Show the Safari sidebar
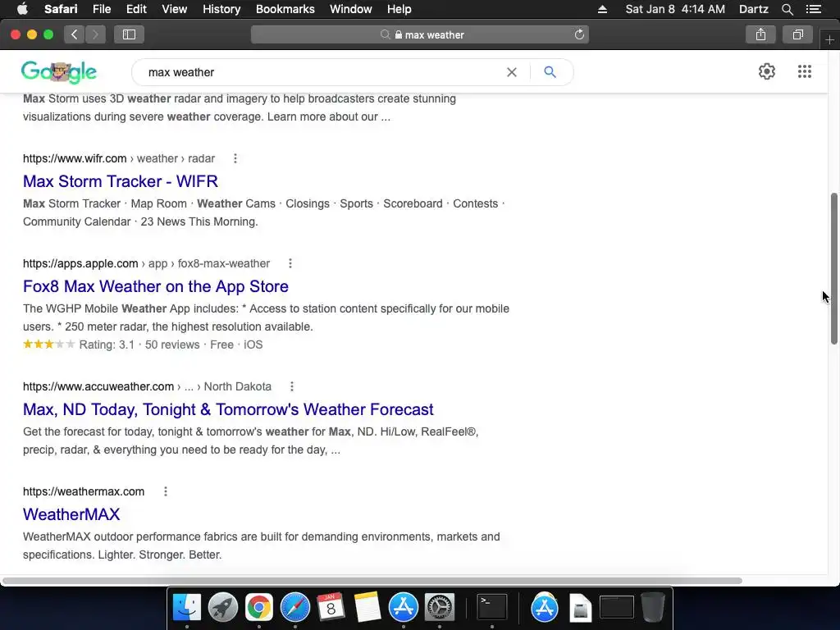The width and height of the screenshot is (840, 630). (x=129, y=34)
